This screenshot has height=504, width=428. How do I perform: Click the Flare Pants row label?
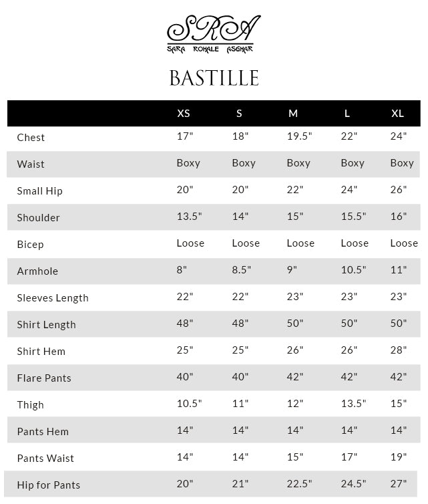[x=44, y=378]
